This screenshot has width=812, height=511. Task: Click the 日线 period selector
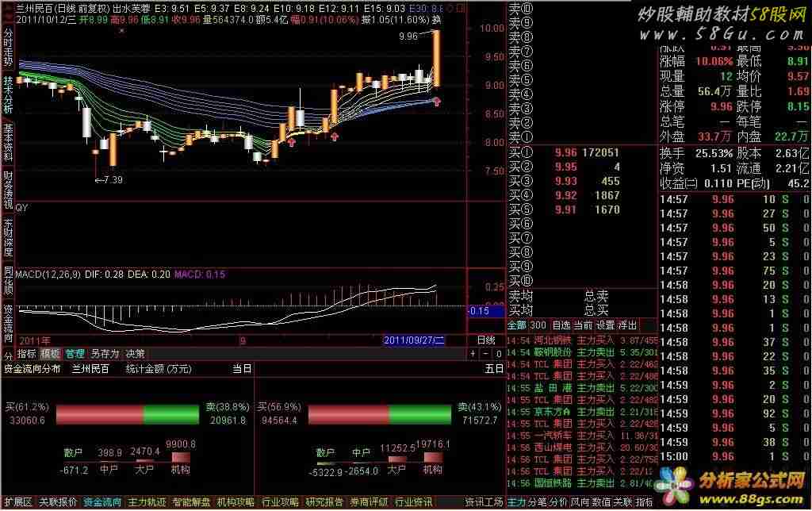[x=486, y=340]
